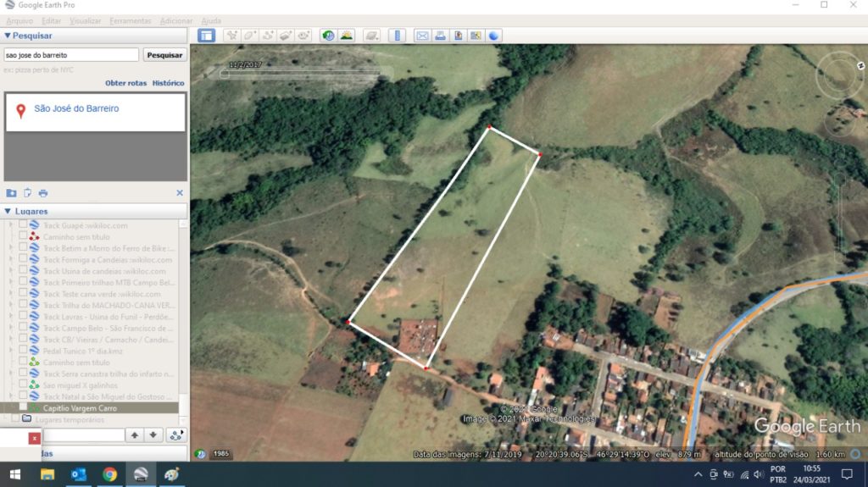Click the zoom slider on the map

(x=840, y=216)
